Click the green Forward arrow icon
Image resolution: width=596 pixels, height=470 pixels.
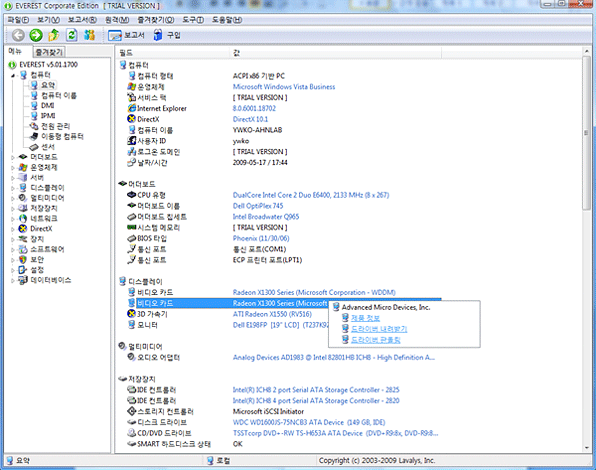[36, 35]
